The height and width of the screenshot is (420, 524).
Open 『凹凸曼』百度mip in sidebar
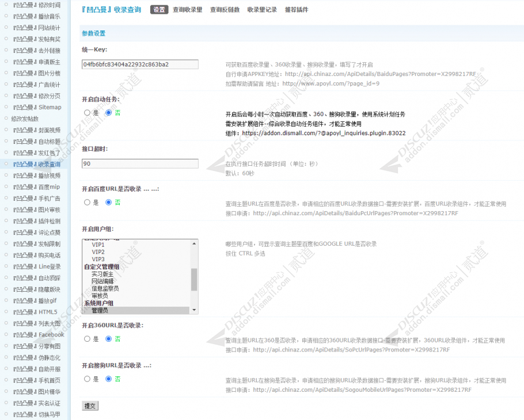click(36, 187)
